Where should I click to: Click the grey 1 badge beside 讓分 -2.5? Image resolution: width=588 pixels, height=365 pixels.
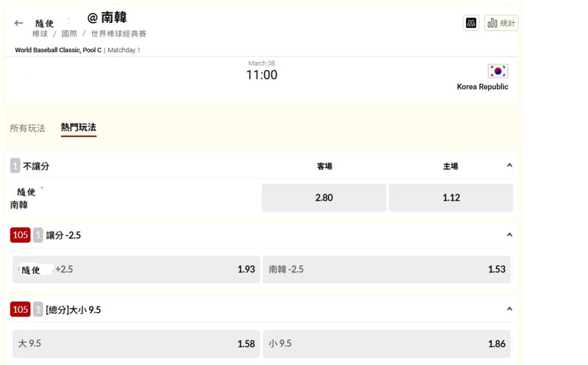pos(38,235)
